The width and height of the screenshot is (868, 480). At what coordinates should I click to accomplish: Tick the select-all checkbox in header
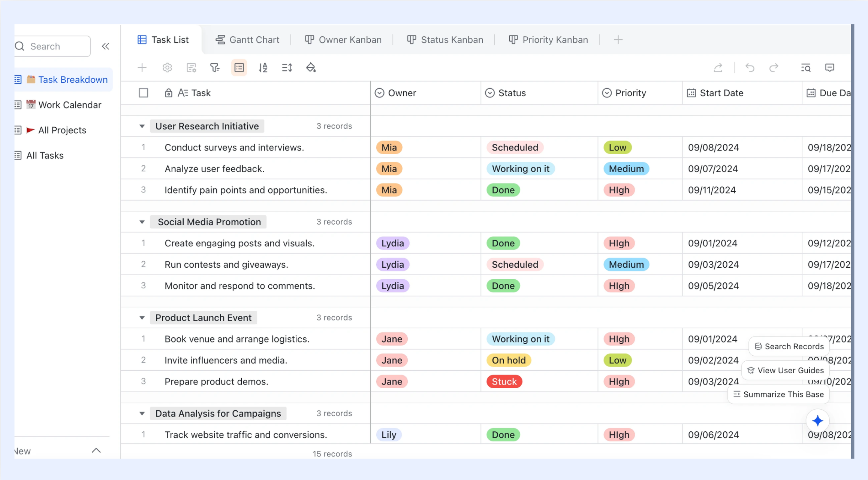143,92
